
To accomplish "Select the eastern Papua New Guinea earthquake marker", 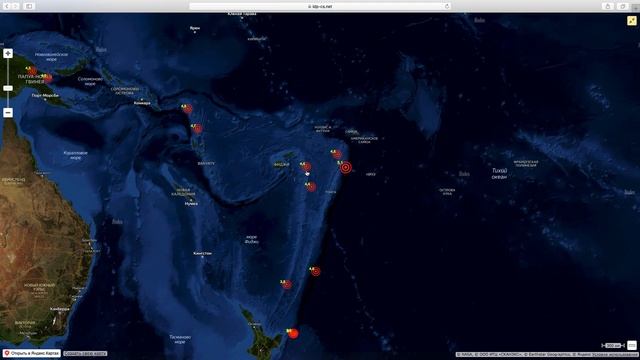I will click(48, 78).
